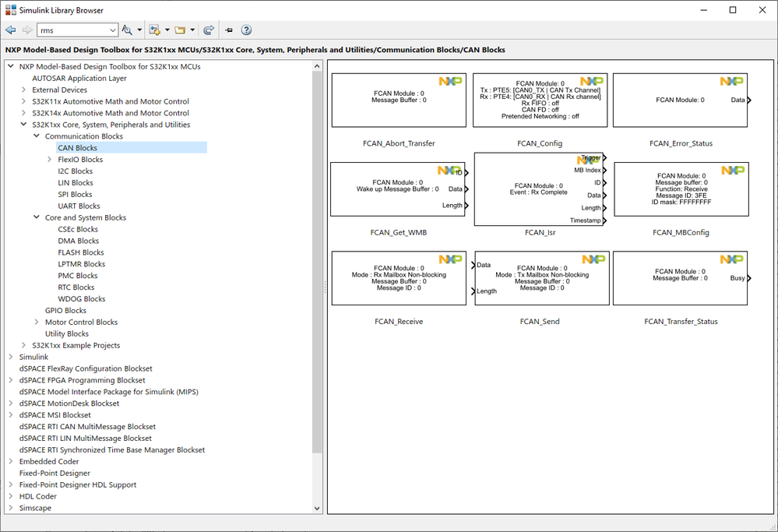Select FLASH Blocks in the tree

coord(81,252)
